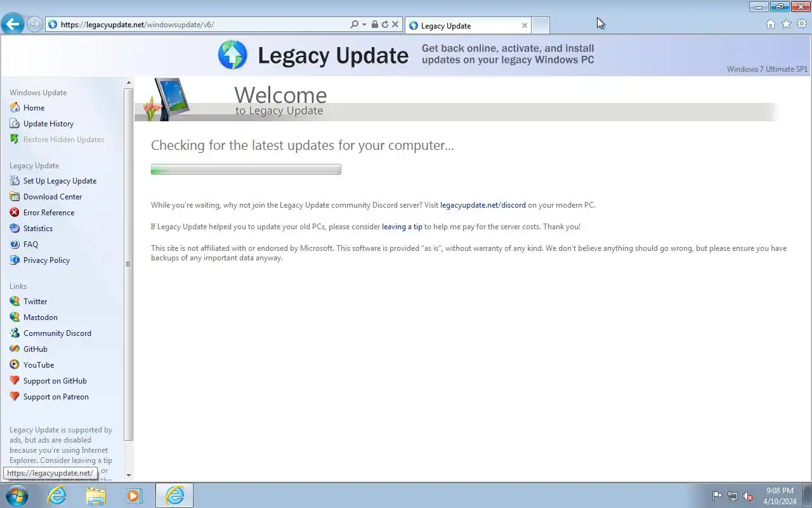
Task: Click the browser Back arrow button
Action: pos(13,24)
